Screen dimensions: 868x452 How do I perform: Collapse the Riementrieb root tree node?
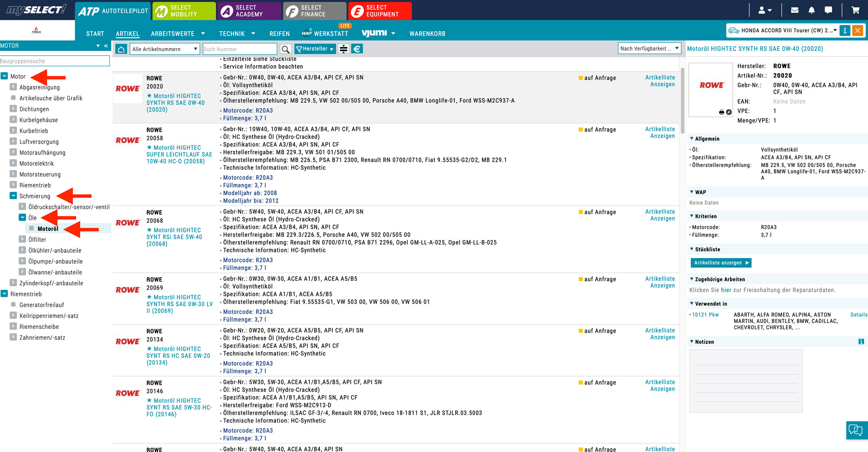[x=4, y=294]
